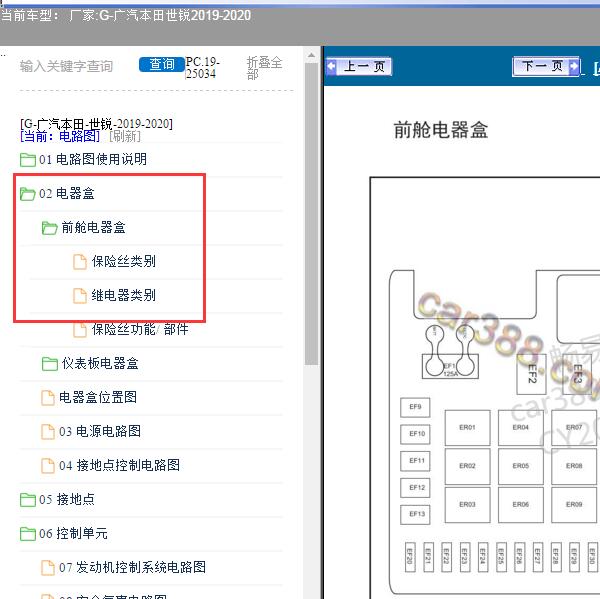Select the 01 电路图使用说明 tree item

pyautogui.click(x=93, y=159)
